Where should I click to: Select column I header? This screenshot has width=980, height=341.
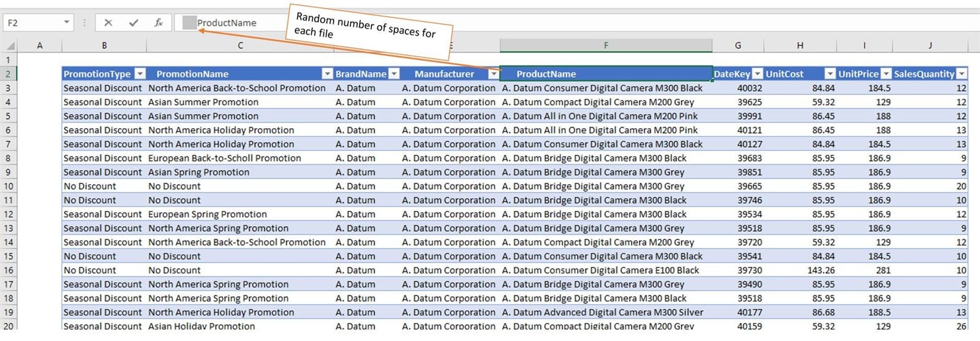864,45
